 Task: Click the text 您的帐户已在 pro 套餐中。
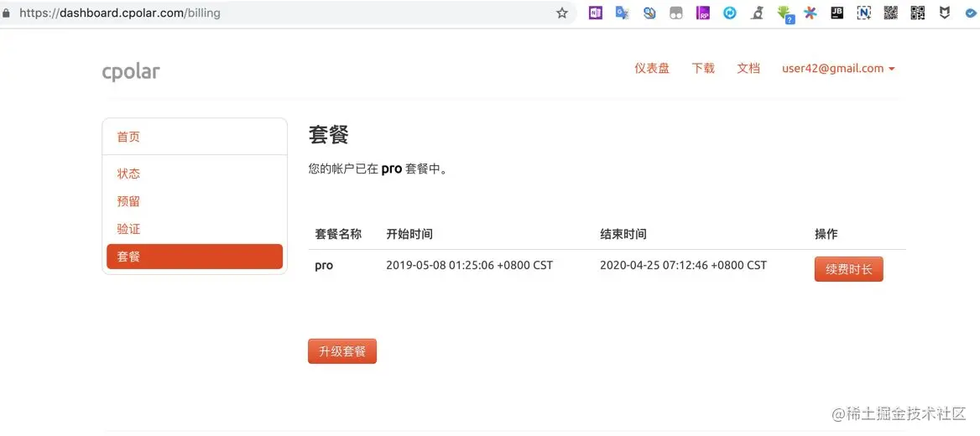coord(378,169)
